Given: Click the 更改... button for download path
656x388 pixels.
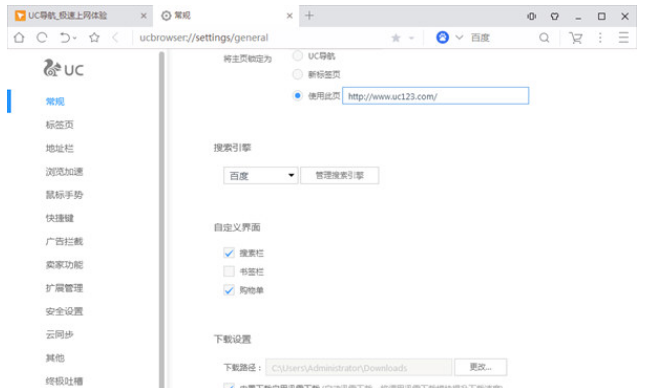Looking at the screenshot, I should (481, 367).
